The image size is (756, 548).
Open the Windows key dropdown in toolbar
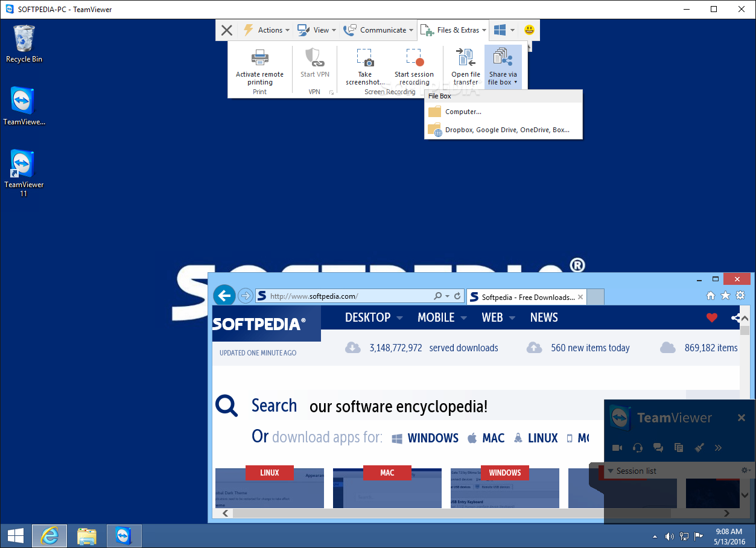click(504, 30)
